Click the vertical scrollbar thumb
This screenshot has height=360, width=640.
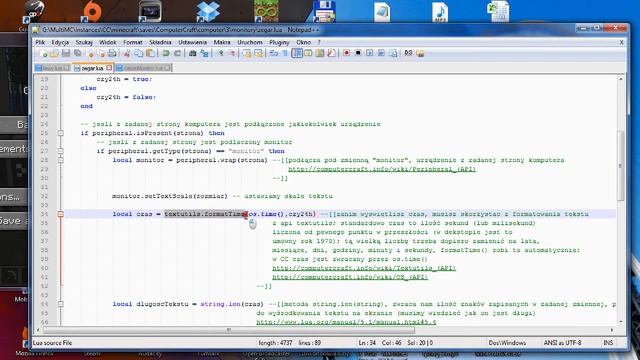(x=620, y=165)
